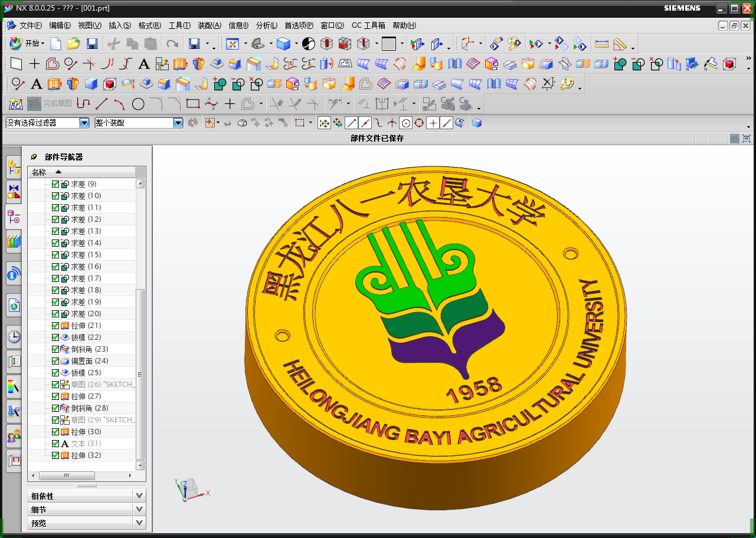Select the 求差 (20) tree item
The image size is (756, 538).
86,314
